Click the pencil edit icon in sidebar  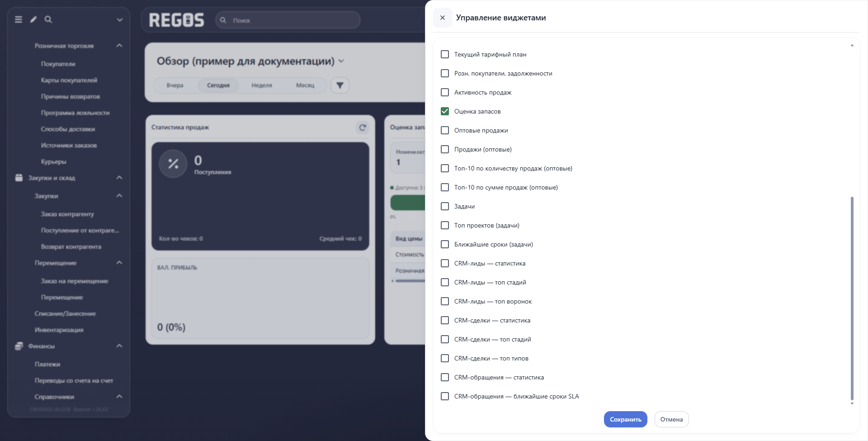(x=33, y=19)
